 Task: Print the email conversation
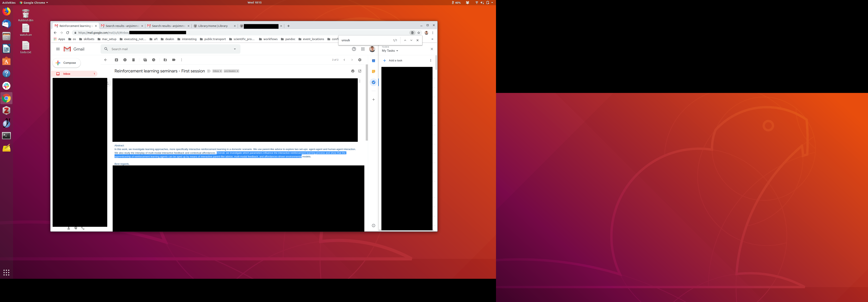click(352, 71)
